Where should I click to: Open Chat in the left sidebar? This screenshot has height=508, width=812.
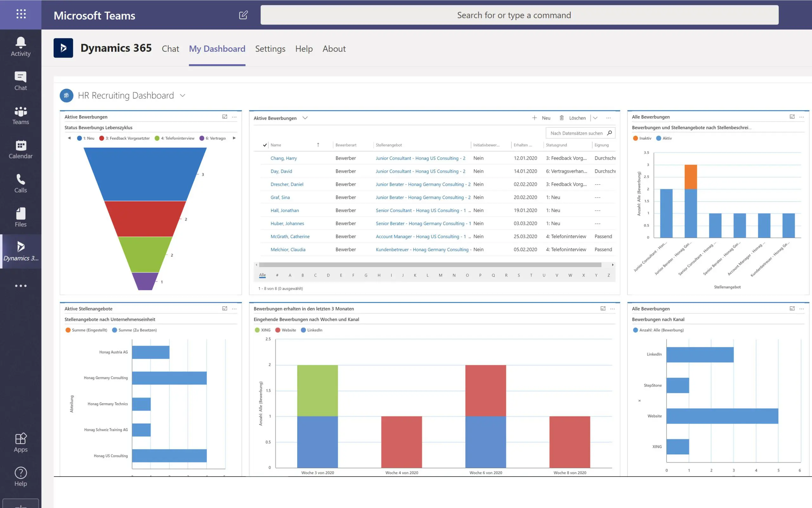coord(21,81)
